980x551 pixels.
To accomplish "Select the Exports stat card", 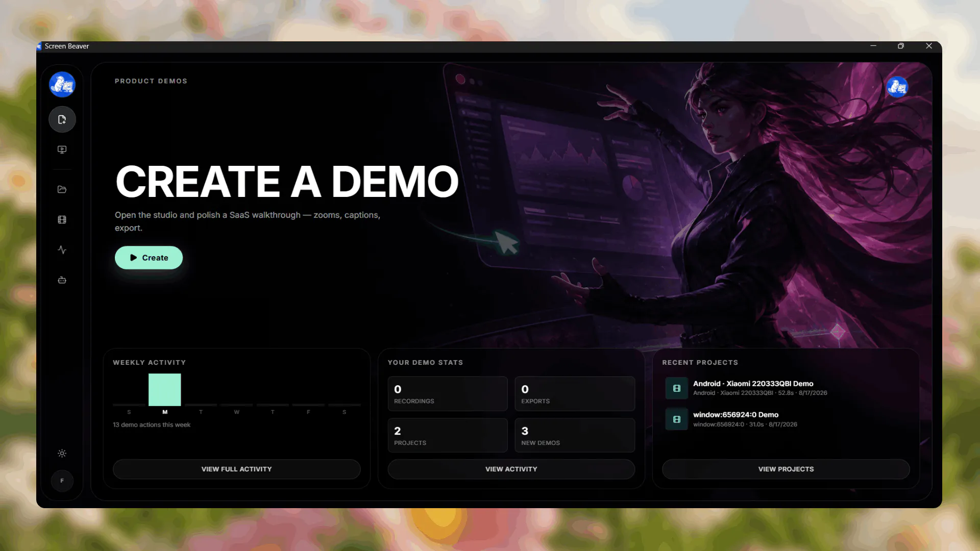I will [575, 394].
